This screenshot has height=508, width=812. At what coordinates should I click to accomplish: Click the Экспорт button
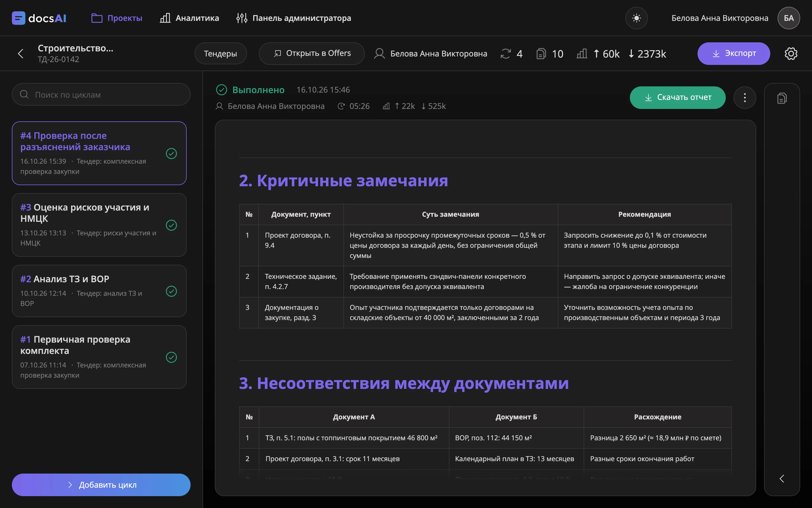[734, 53]
